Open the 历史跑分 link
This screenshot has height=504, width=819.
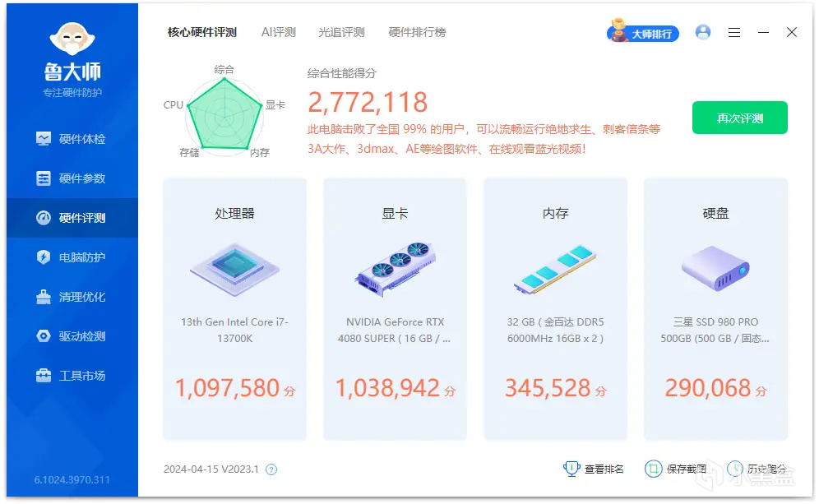[766, 469]
